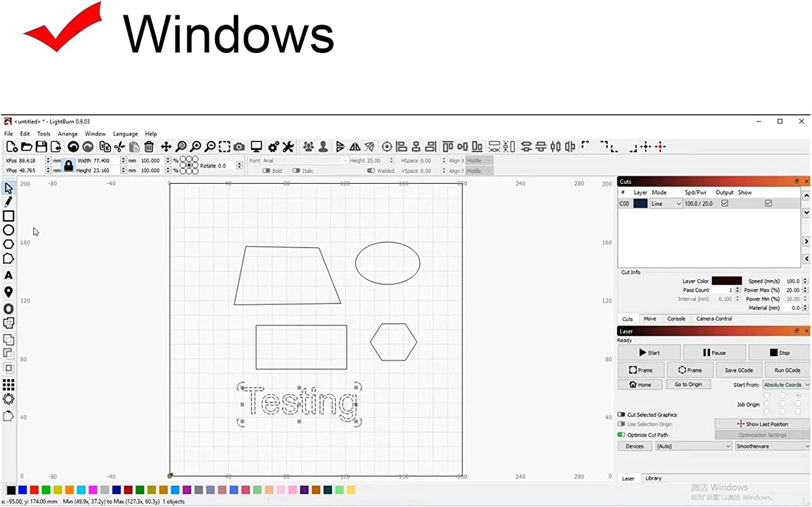Click the Go to Origin button
This screenshot has width=812, height=507.
coord(688,384)
